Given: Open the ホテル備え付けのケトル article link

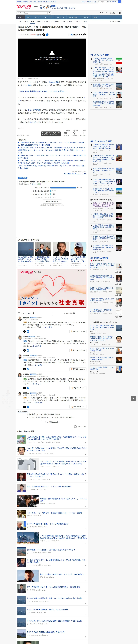Looking at the screenshot, I should click(63, 462).
